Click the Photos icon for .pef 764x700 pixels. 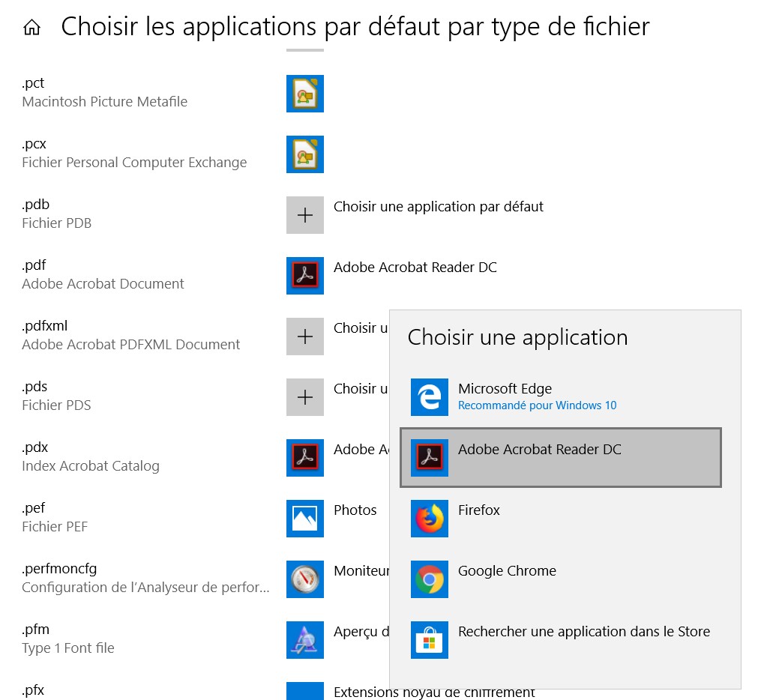(305, 519)
